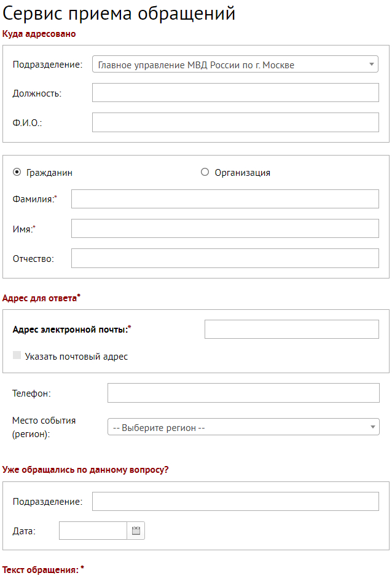Click the Дата input field
Image resolution: width=392 pixels, height=581 pixels.
tap(93, 531)
